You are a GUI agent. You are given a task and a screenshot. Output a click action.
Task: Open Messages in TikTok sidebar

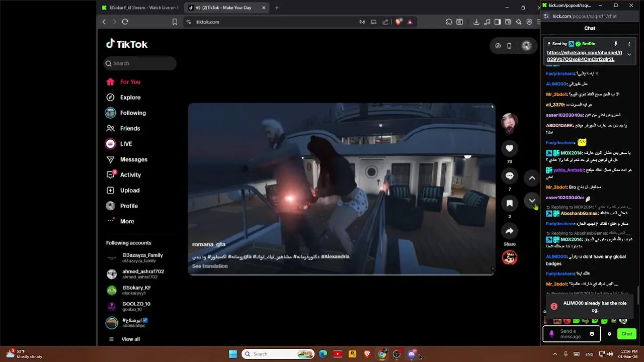pyautogui.click(x=127, y=159)
